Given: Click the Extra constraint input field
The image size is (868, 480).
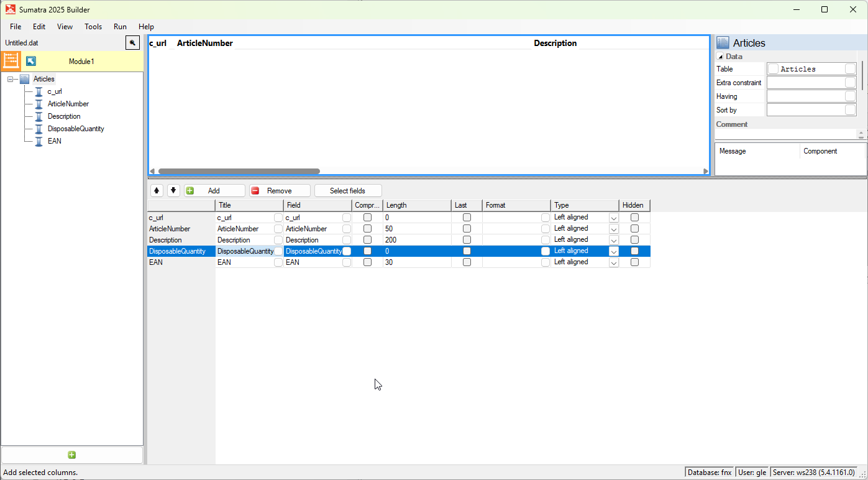Looking at the screenshot, I should (x=805, y=83).
